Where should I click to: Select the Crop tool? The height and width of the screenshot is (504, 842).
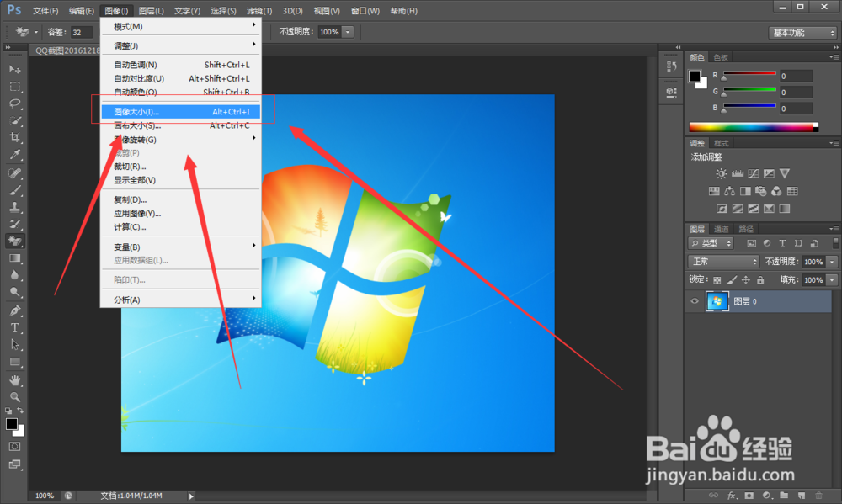click(14, 137)
